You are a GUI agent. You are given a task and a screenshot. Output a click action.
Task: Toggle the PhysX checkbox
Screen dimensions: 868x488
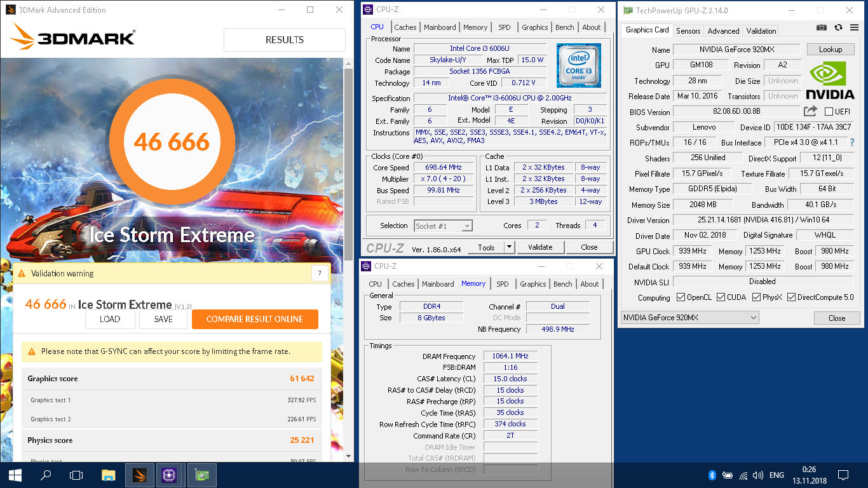coord(756,297)
